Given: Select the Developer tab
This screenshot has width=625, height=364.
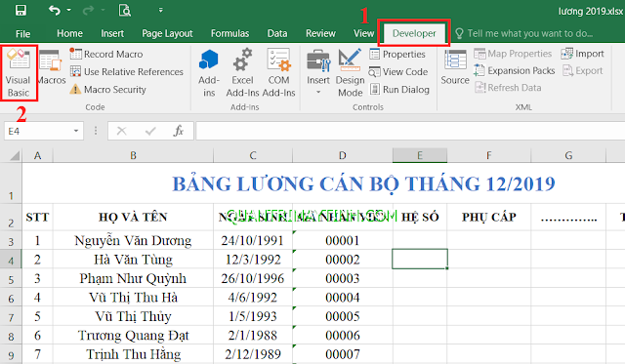Looking at the screenshot, I should pos(414,33).
